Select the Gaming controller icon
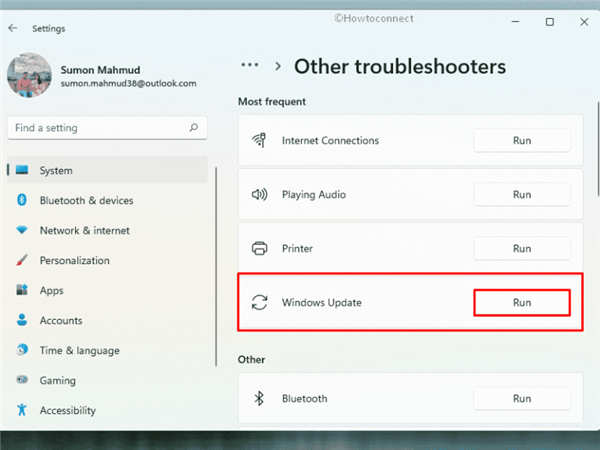 pos(22,380)
